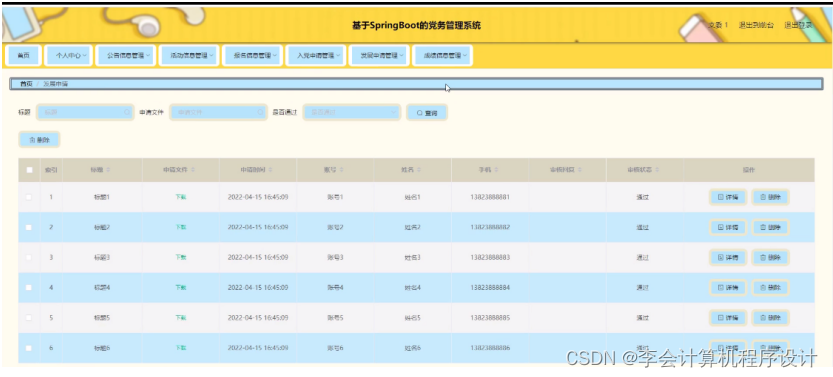The image size is (833, 377).
Task: Focus the 申请文件 search input field
Action: pyautogui.click(x=218, y=112)
